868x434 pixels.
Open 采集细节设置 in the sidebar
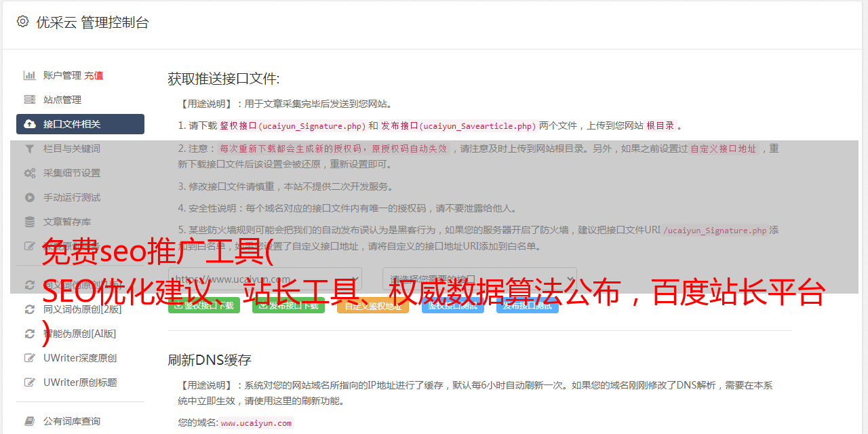[x=72, y=173]
